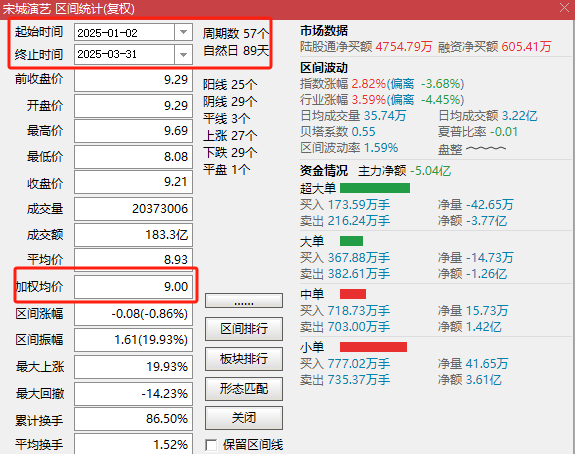The height and width of the screenshot is (454, 575).
Task: Focus the 起始时间 date field 2025-01-02
Action: [x=124, y=33]
